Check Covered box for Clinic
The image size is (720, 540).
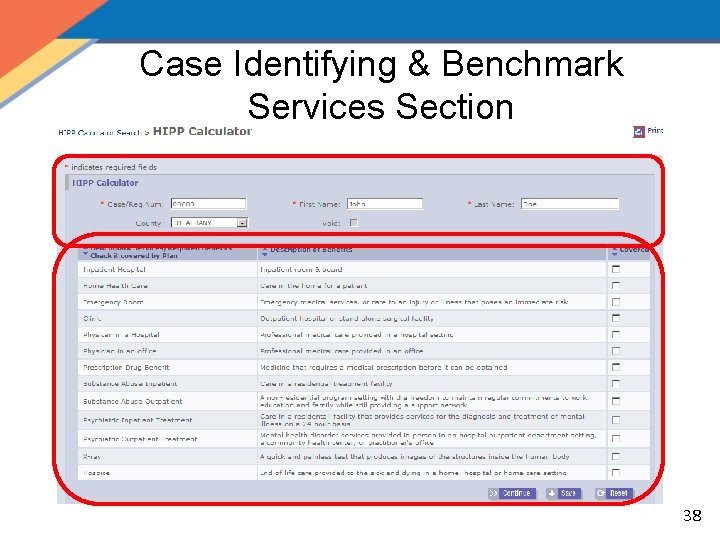616,318
